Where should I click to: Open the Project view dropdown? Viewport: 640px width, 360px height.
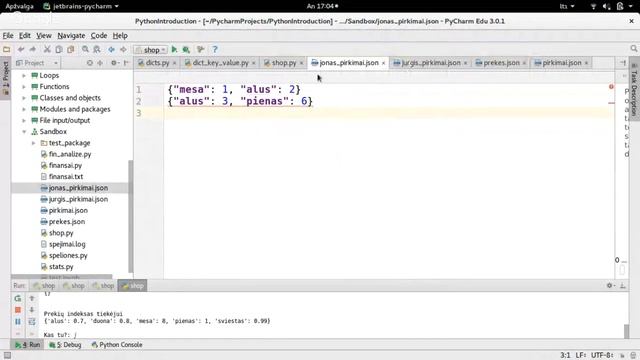(x=37, y=63)
